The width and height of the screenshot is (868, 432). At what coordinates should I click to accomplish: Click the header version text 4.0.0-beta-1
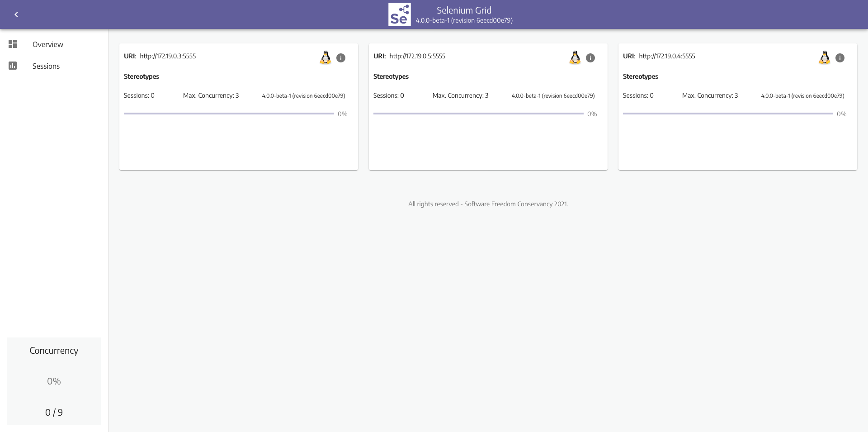click(x=464, y=20)
